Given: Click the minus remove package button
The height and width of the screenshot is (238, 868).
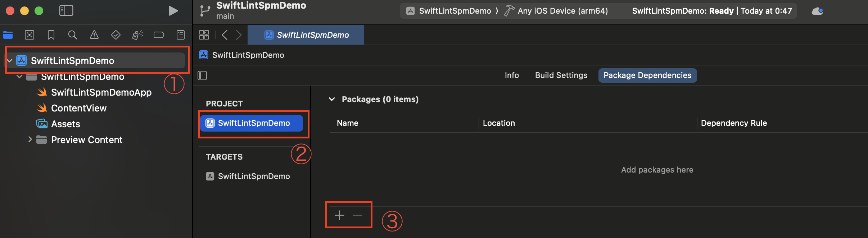Looking at the screenshot, I should [x=357, y=215].
